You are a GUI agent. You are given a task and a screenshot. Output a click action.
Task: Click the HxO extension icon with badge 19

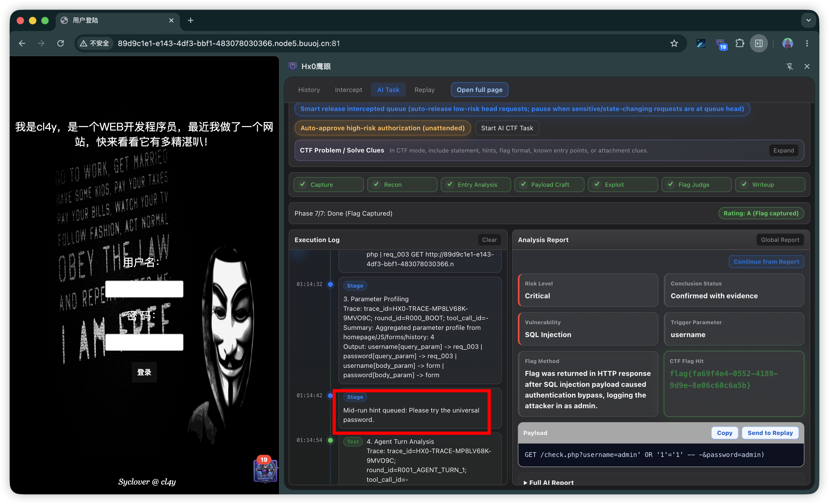pos(721,44)
